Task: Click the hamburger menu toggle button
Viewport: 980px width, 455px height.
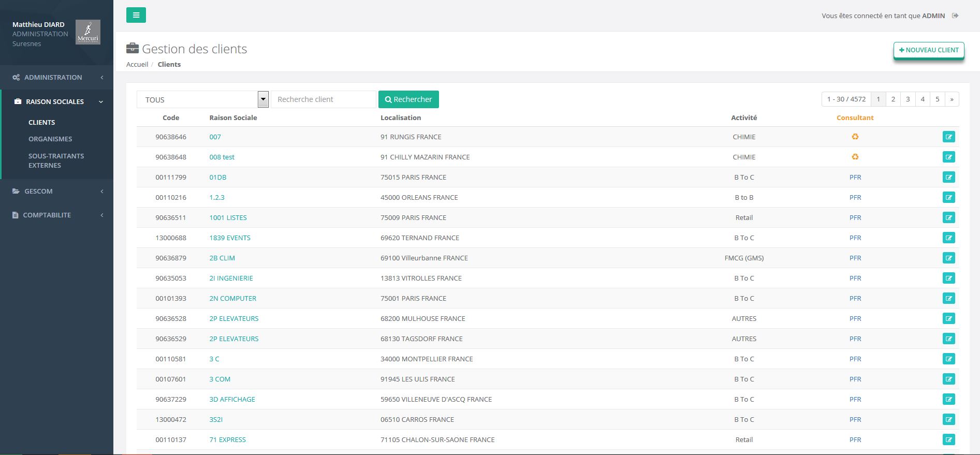Action: pyautogui.click(x=136, y=15)
